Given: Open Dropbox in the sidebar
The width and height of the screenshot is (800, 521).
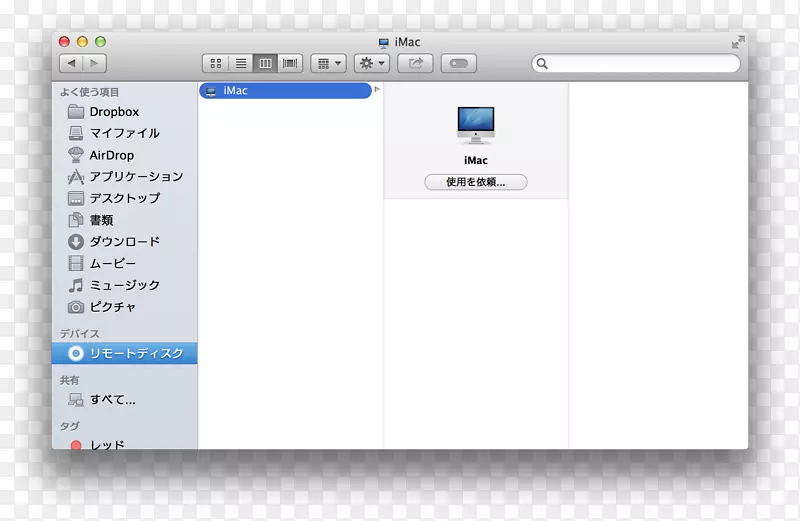Looking at the screenshot, I should [x=124, y=112].
